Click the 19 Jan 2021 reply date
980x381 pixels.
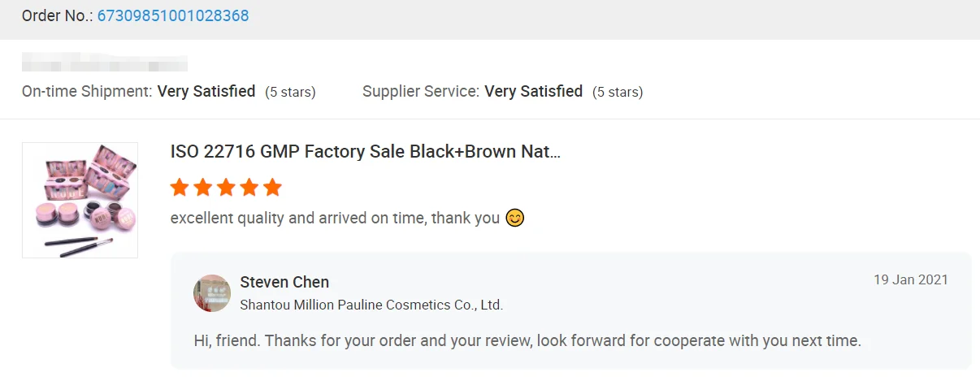[x=911, y=280]
